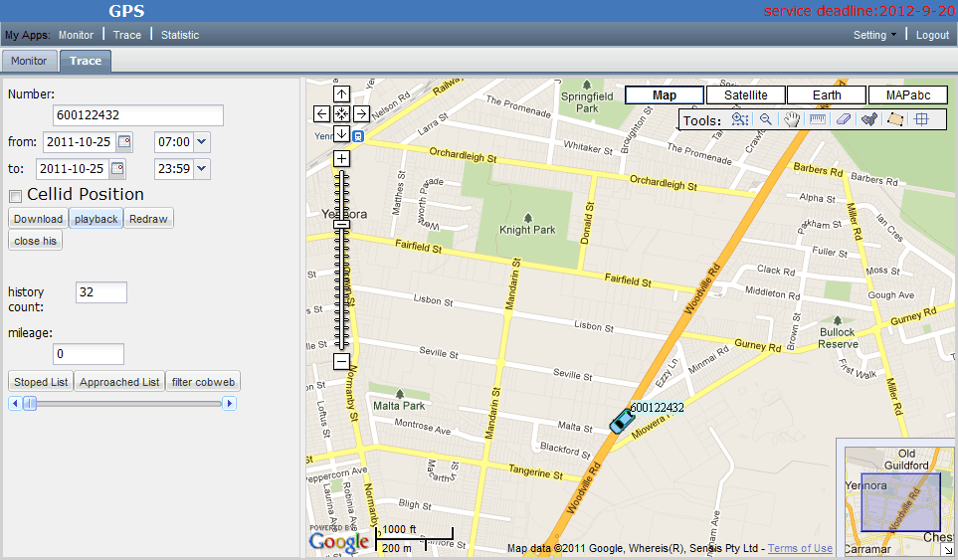Viewport: 958px width, 560px height.
Task: Click the Stoped List button
Action: click(x=41, y=382)
